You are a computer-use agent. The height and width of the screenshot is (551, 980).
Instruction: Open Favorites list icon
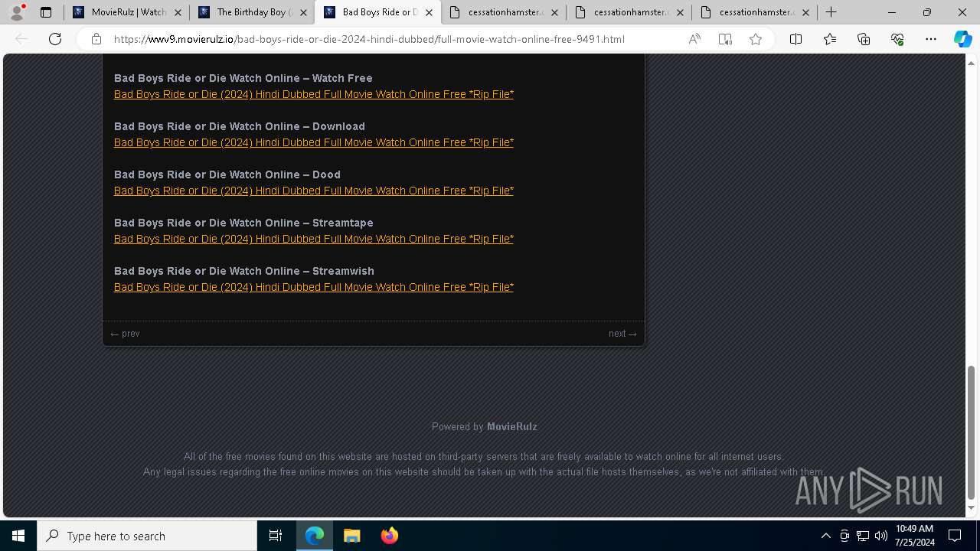(x=830, y=39)
